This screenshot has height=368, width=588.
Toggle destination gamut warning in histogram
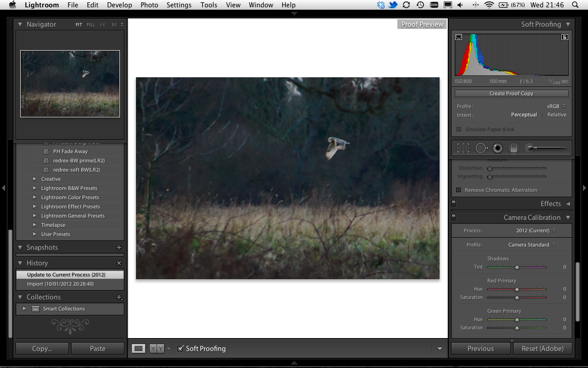click(565, 37)
